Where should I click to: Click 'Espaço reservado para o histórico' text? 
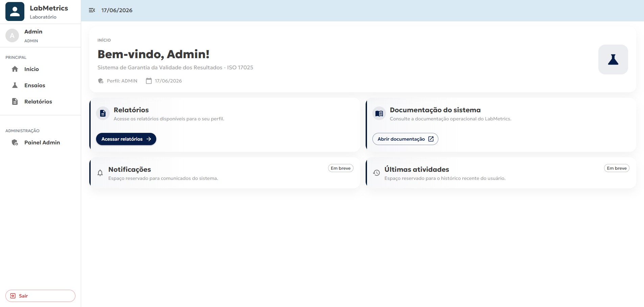pos(445,178)
